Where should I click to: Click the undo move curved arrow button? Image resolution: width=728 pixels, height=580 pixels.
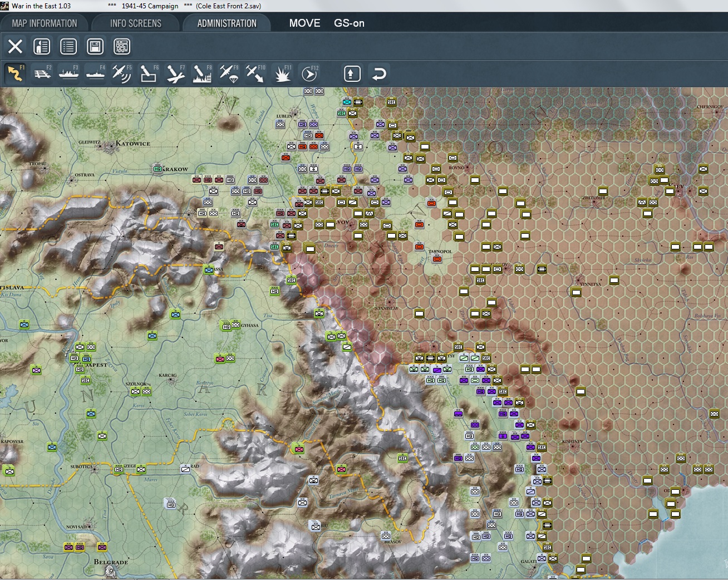pyautogui.click(x=379, y=73)
